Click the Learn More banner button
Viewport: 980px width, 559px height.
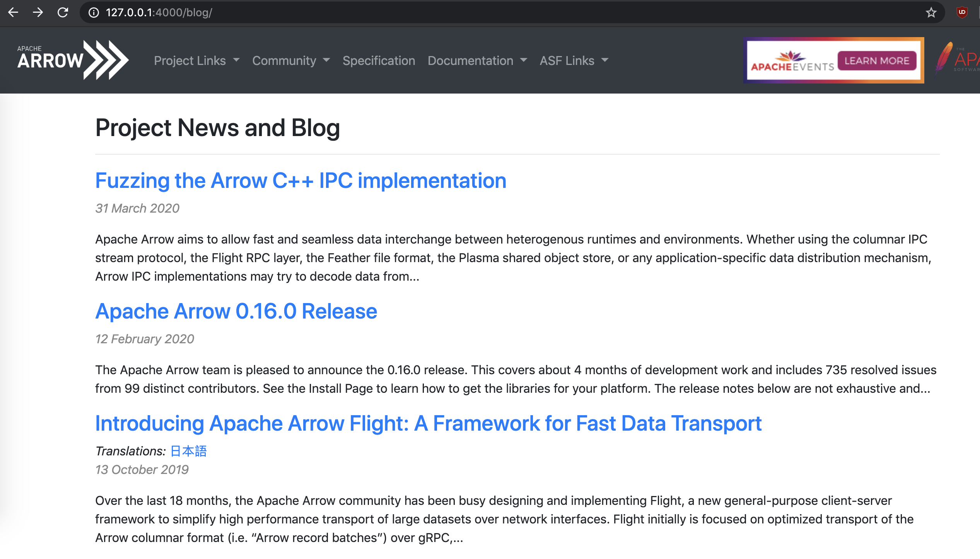pos(877,61)
